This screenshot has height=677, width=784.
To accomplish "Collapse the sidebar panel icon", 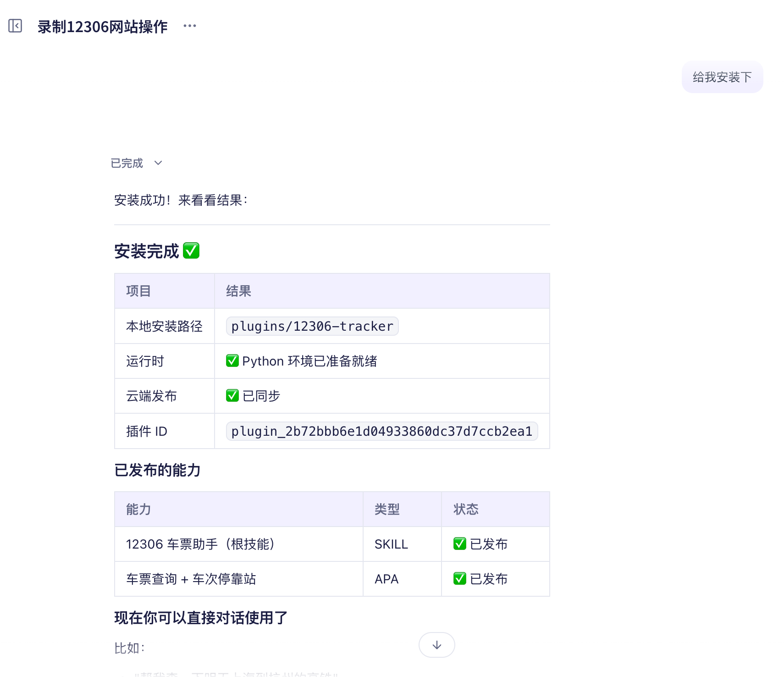I will pyautogui.click(x=15, y=26).
